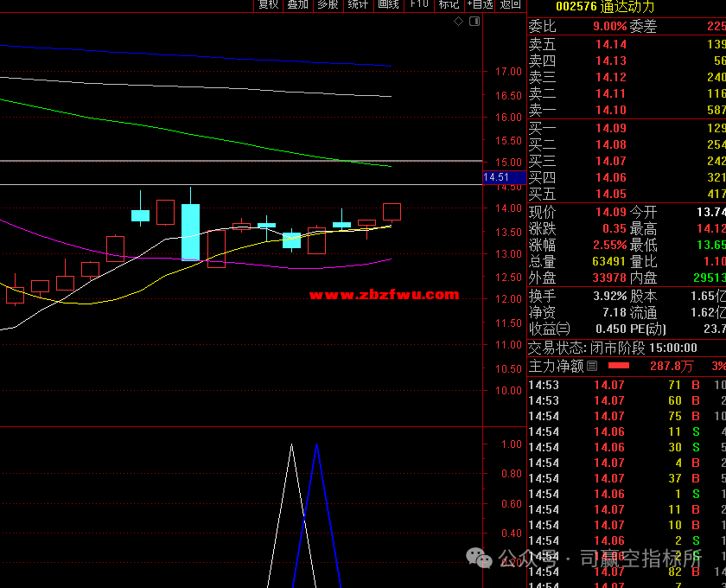
Task: Click the 复权 toolbar button
Action: tap(268, 4)
